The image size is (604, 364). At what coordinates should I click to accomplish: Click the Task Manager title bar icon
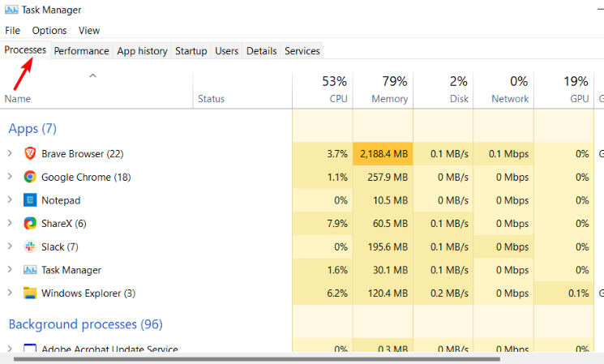[x=11, y=9]
